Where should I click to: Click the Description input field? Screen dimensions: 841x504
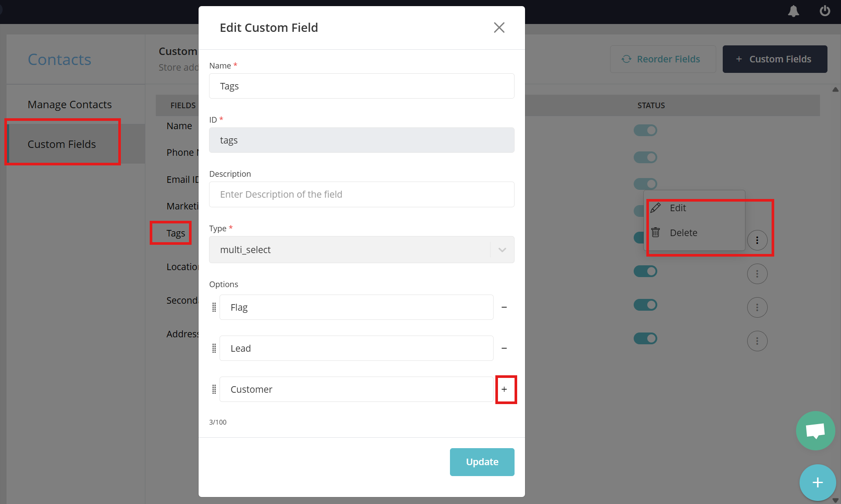(361, 194)
